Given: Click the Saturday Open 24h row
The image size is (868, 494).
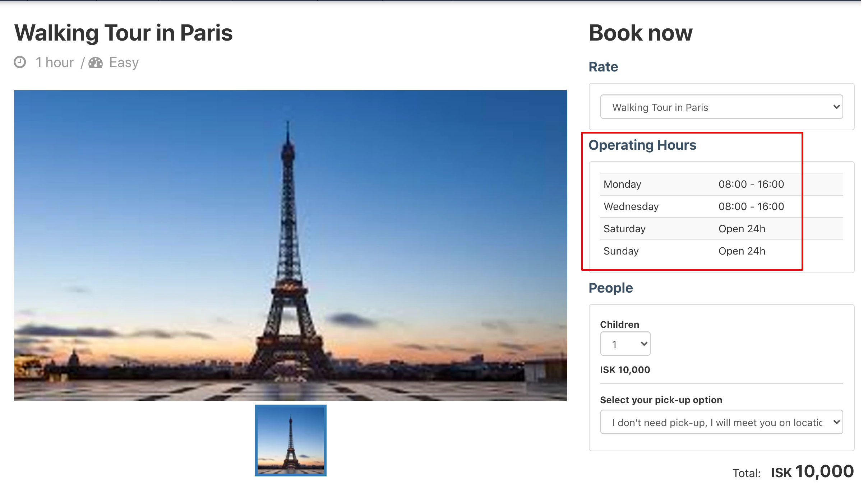Looking at the screenshot, I should click(721, 229).
